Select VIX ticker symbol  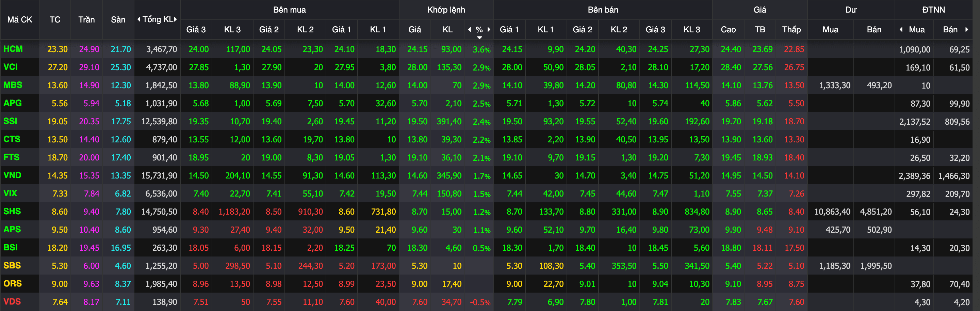pos(10,193)
